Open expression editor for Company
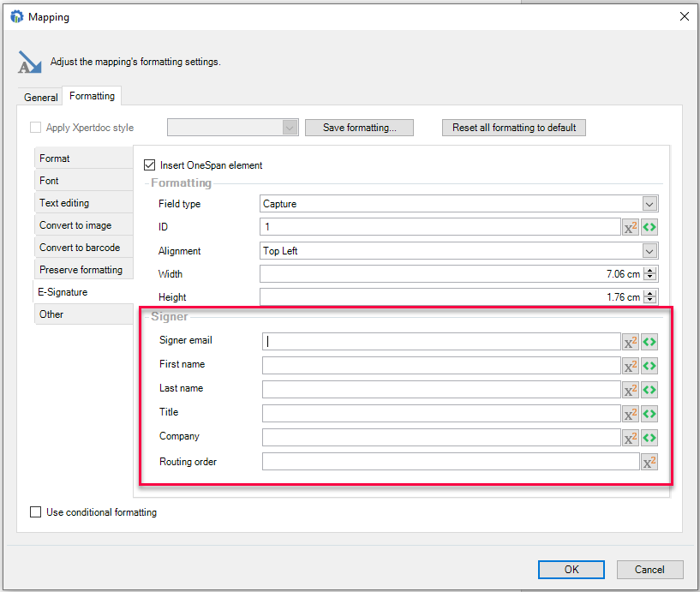 (x=631, y=438)
